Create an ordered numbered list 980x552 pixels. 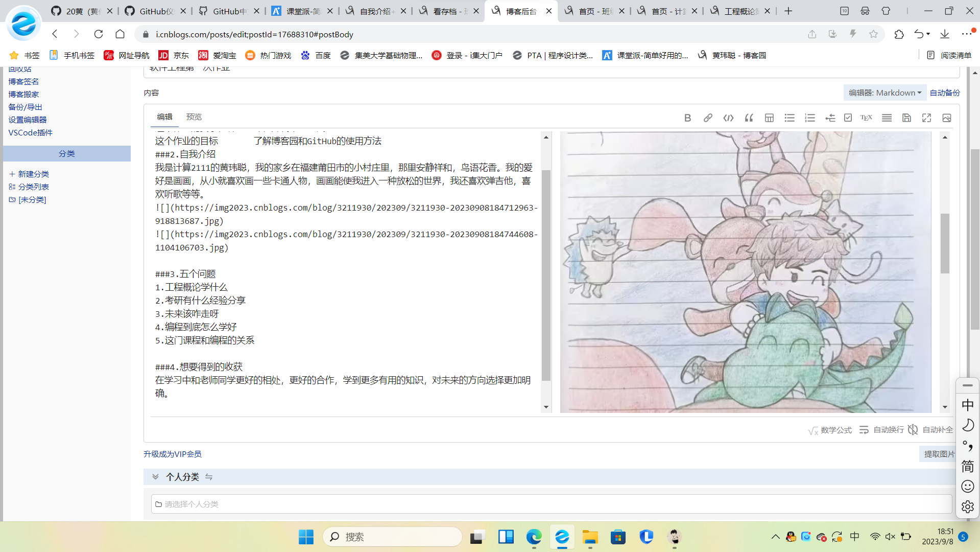tap(810, 118)
